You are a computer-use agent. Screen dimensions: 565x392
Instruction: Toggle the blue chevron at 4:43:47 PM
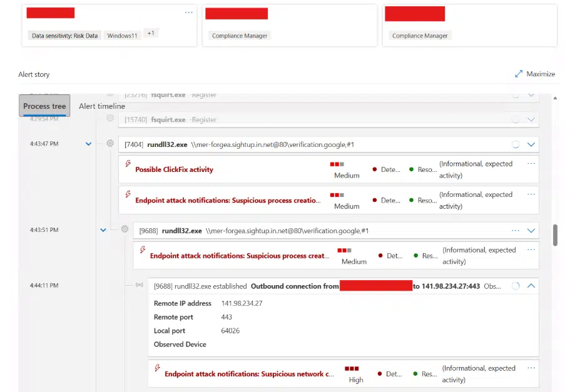[88, 143]
